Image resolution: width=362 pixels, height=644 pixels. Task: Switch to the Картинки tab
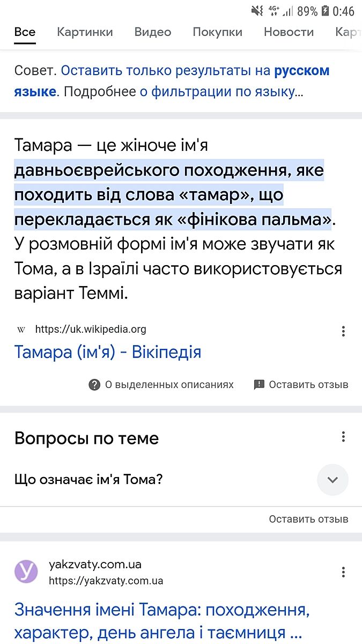point(85,32)
